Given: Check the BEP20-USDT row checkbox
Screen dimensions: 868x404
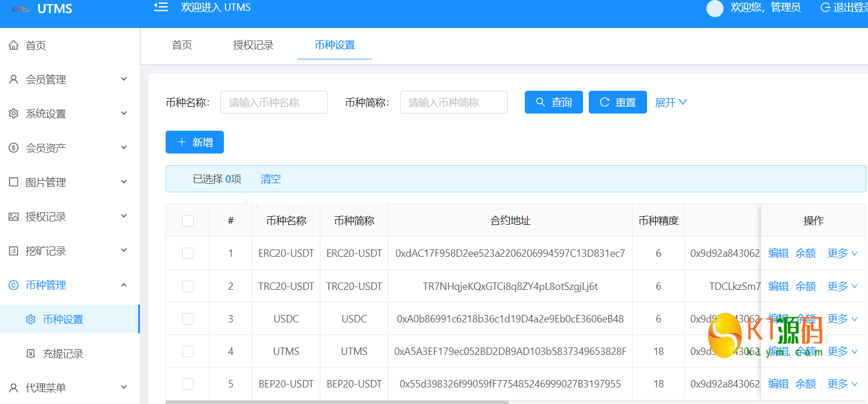Looking at the screenshot, I should click(x=188, y=384).
